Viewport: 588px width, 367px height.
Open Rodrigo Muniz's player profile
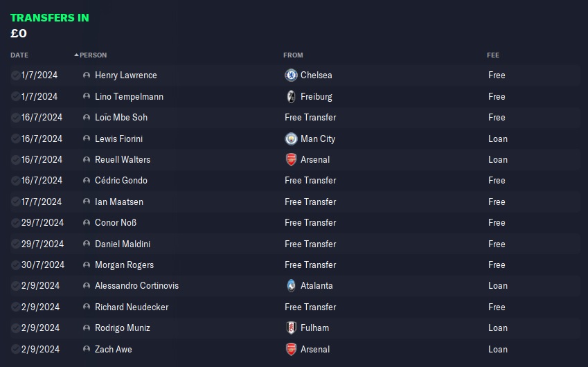point(122,328)
